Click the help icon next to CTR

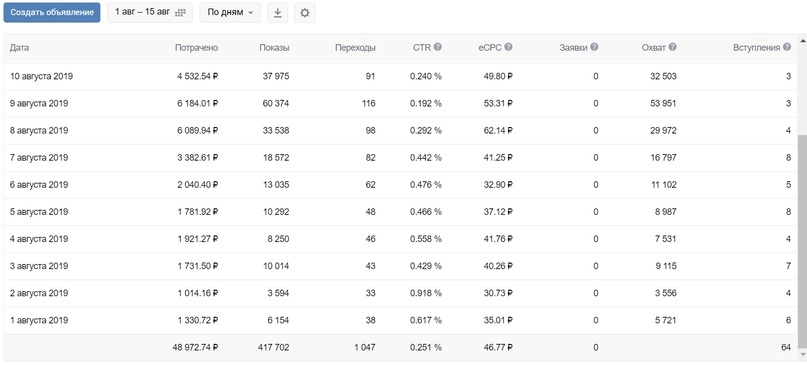coord(437,47)
